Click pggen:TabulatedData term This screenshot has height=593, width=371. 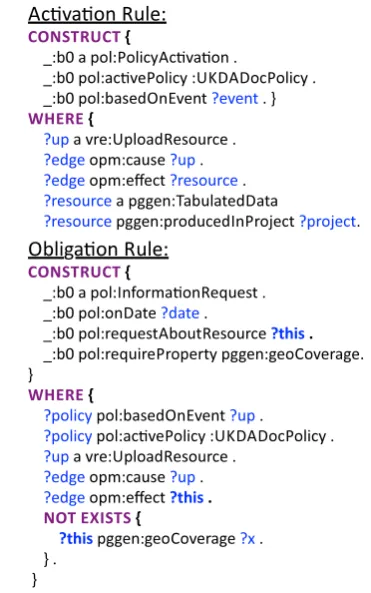[203, 201]
